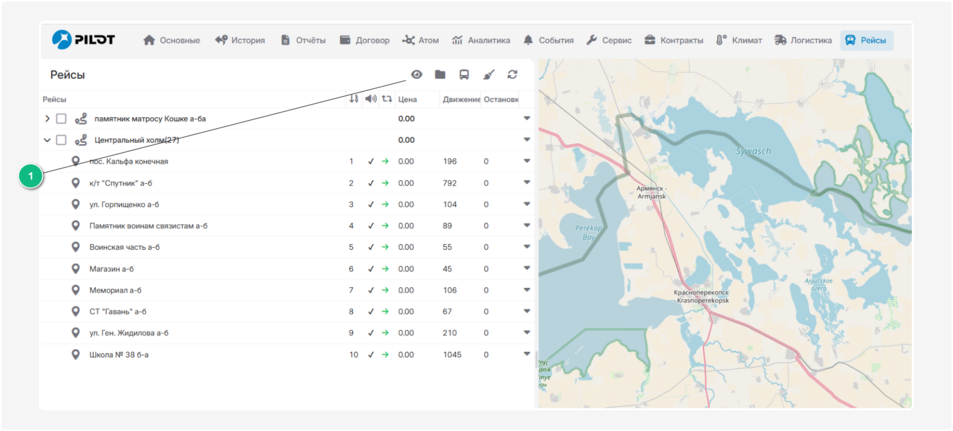Screen dimensions: 953x431
Task: Click map pin of Магазин а-б
Action: tap(75, 268)
